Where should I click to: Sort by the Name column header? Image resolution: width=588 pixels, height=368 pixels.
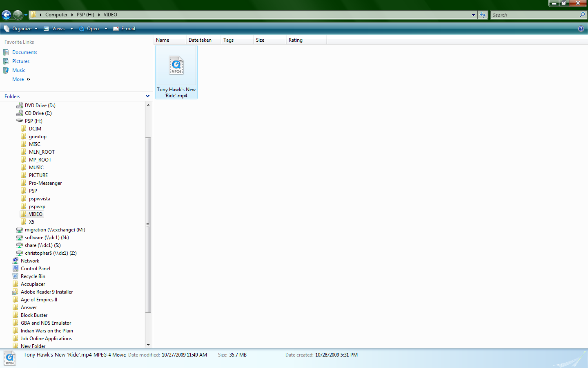point(170,40)
